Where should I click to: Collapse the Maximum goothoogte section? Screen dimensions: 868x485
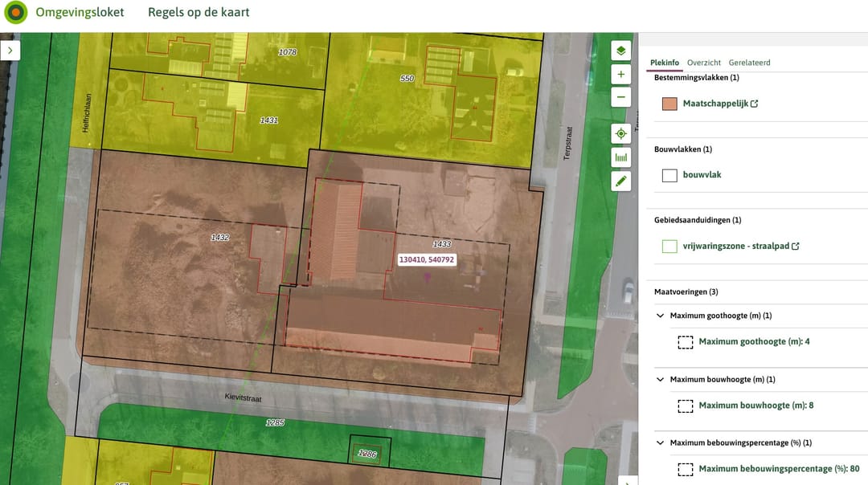pyautogui.click(x=661, y=316)
